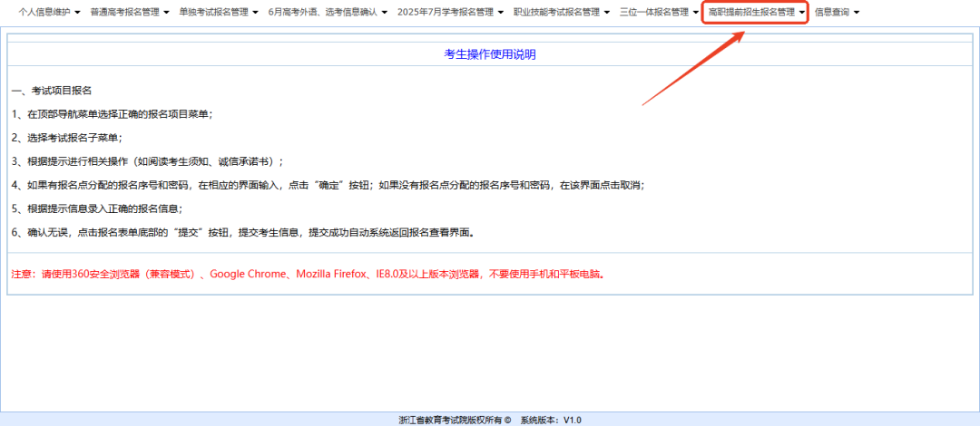Image resolution: width=980 pixels, height=426 pixels.
Task: Open the 三位一体报名管理 menu
Action: [653, 12]
